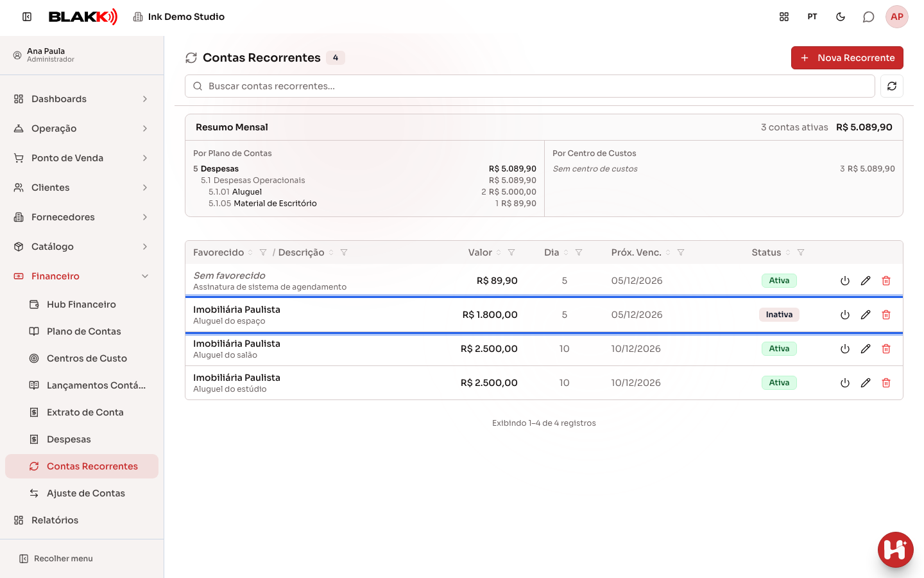Open the AP user avatar
The height and width of the screenshot is (578, 924).
coord(897,17)
